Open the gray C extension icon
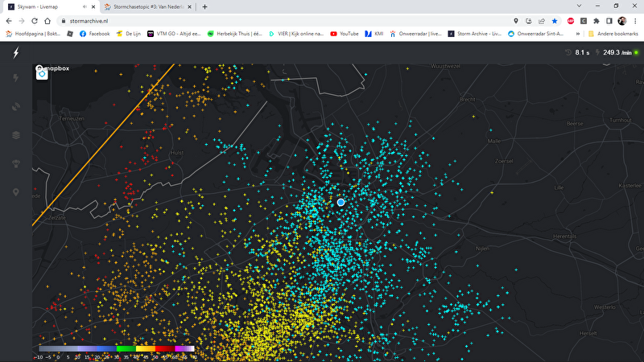This screenshot has height=362, width=644. [583, 21]
